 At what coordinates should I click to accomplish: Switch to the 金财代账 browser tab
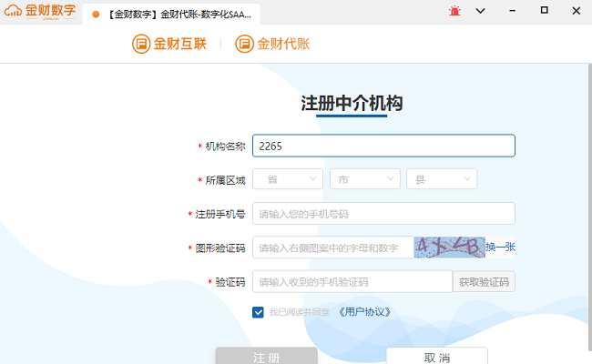coord(171,15)
